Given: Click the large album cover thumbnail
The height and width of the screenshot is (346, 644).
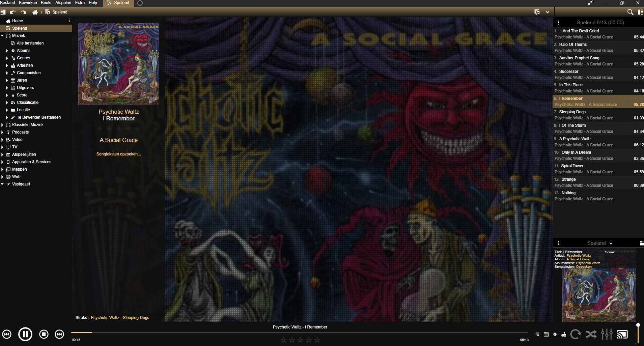Looking at the screenshot, I should pos(119,64).
